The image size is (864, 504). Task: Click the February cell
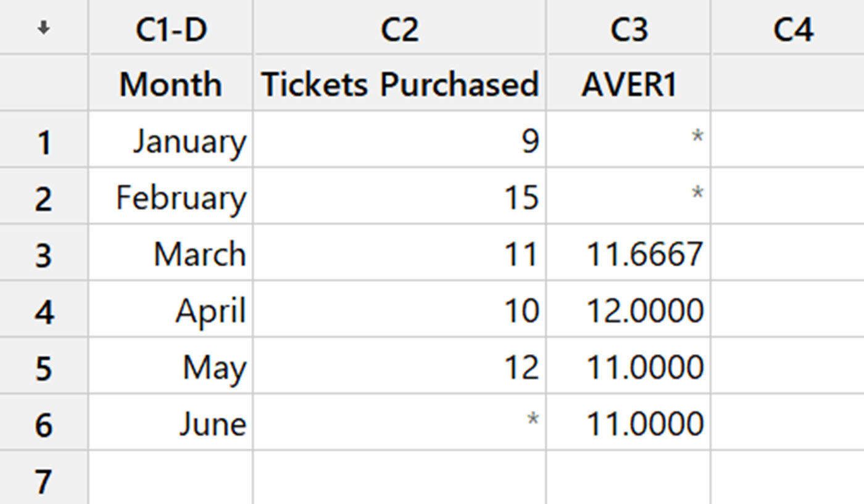171,196
